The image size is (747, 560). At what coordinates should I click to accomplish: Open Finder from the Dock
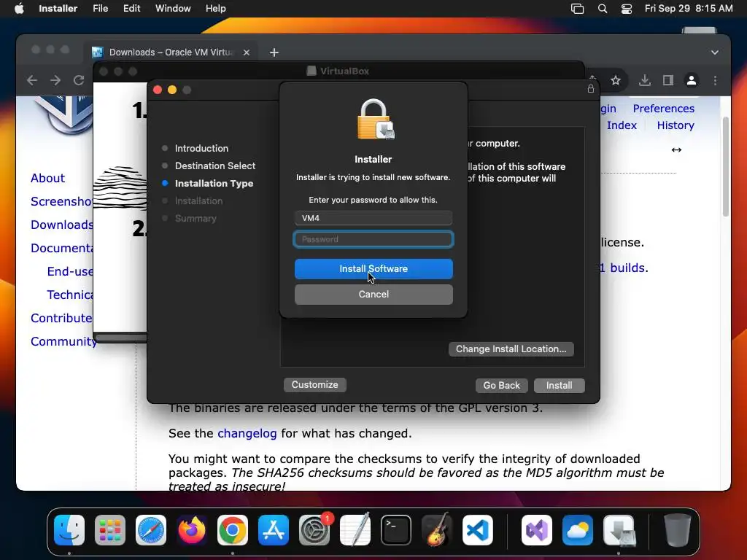[69, 530]
